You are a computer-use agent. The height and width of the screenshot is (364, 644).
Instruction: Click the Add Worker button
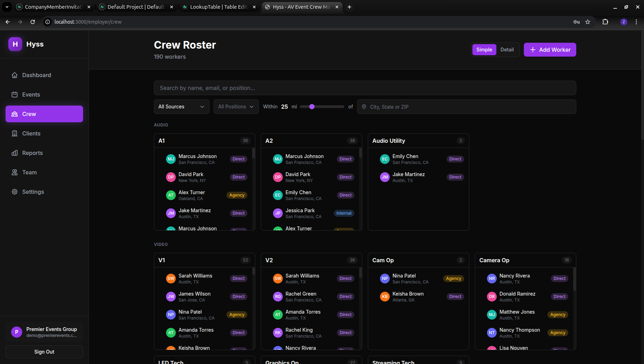(550, 50)
